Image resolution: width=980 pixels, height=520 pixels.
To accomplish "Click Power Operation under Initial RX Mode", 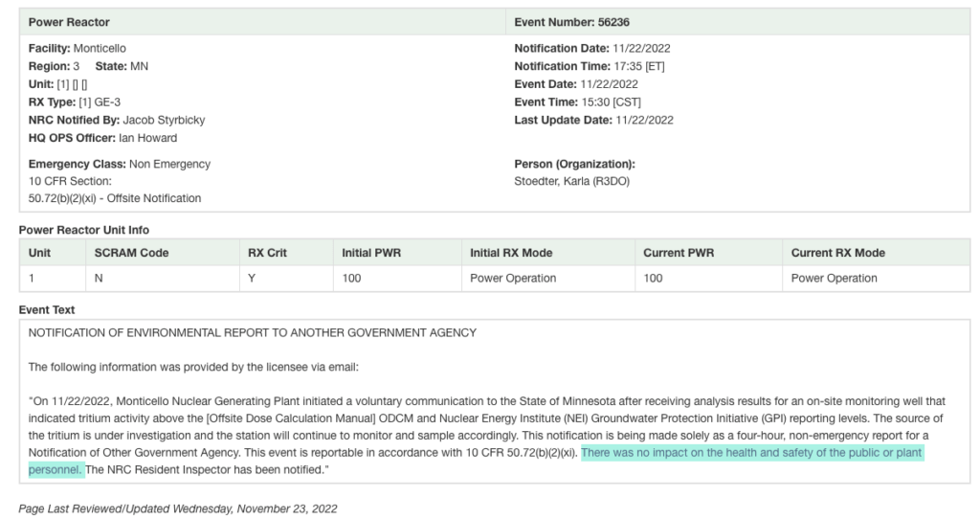I will (x=513, y=279).
